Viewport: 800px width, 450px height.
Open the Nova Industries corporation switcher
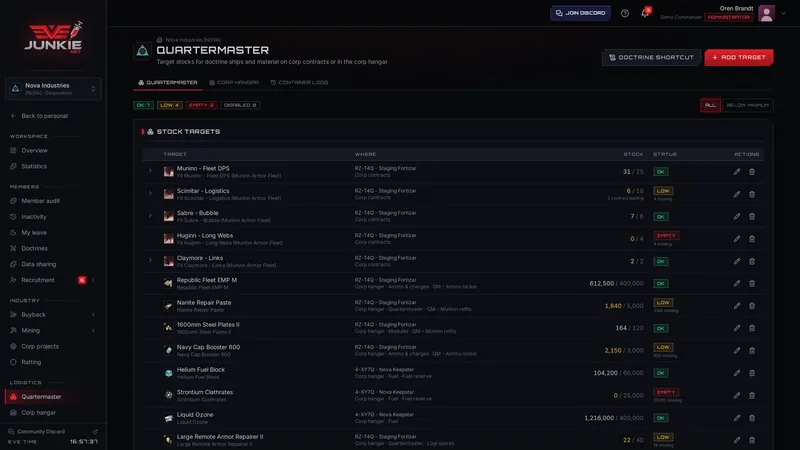(x=53, y=89)
